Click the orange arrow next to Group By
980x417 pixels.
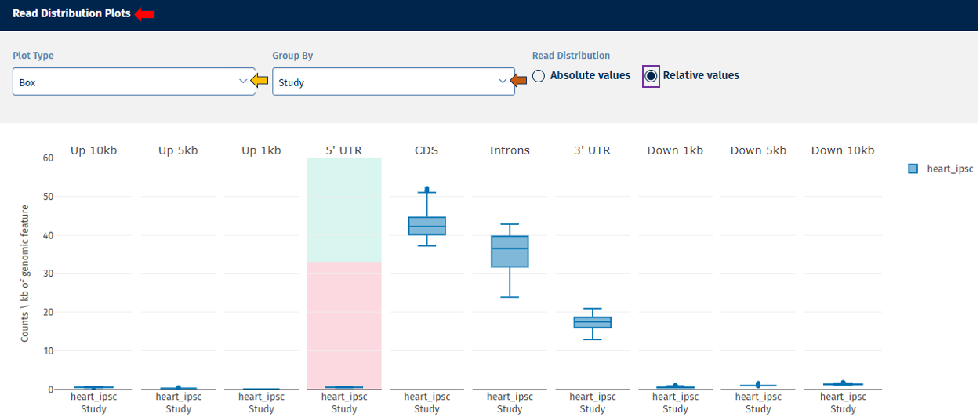[519, 80]
